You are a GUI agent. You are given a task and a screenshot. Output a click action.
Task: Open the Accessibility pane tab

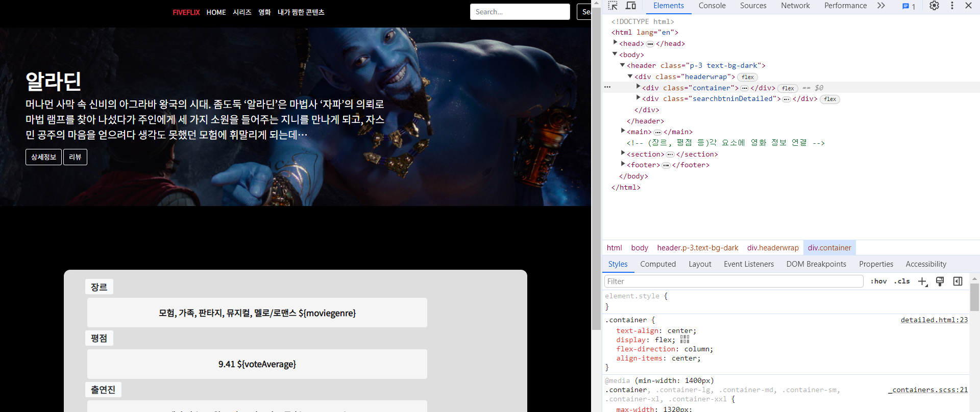click(x=926, y=264)
